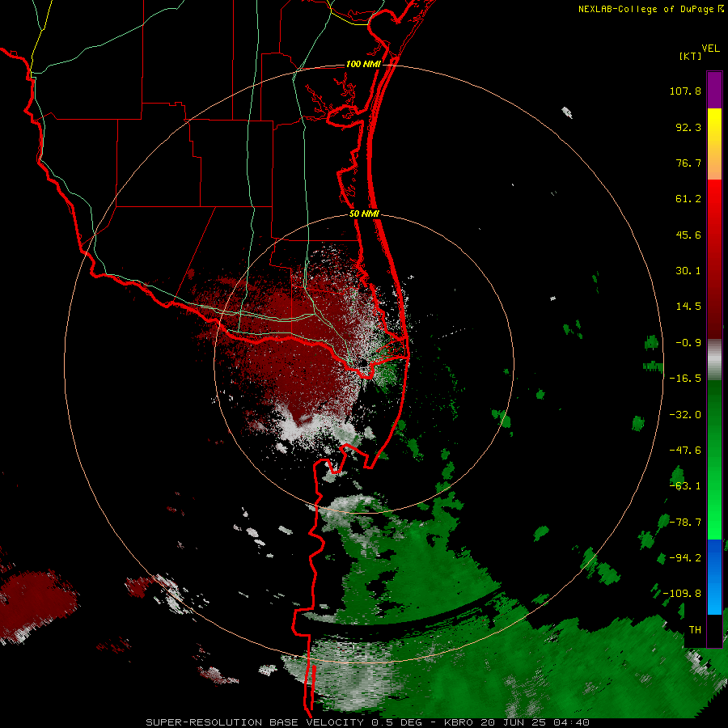Select the -78.7 value on the velocity scale
The image size is (728, 728).
[x=685, y=523]
